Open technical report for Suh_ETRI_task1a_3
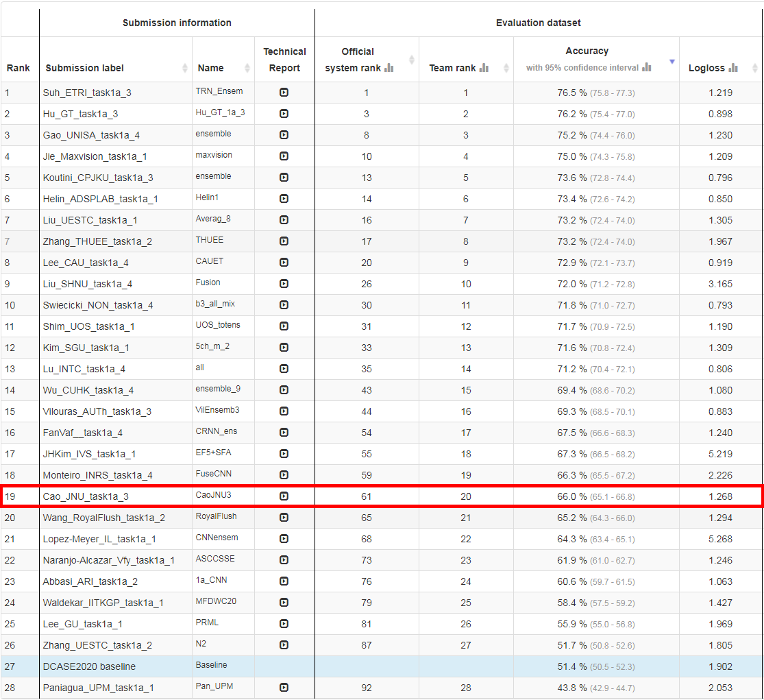The image size is (764, 700). click(284, 93)
